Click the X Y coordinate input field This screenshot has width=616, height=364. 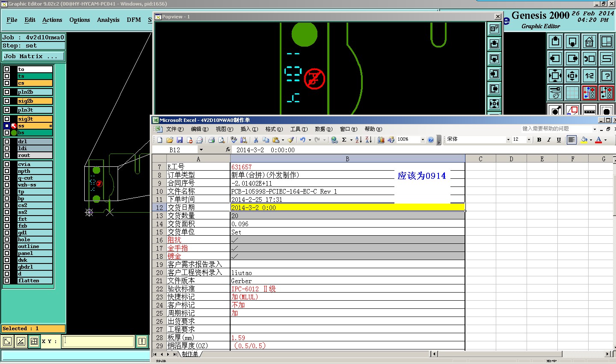(98, 341)
